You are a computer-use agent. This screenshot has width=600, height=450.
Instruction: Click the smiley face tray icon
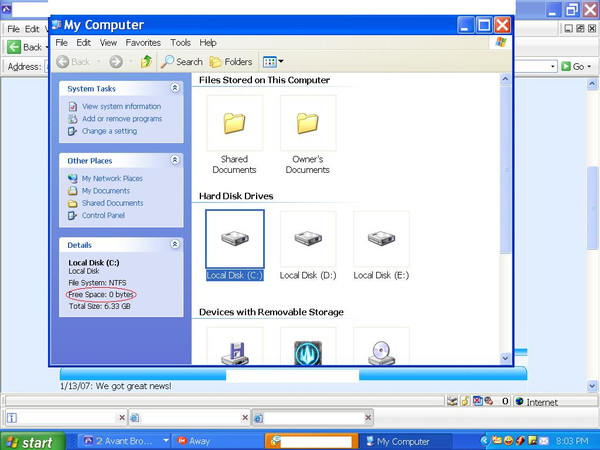point(509,441)
